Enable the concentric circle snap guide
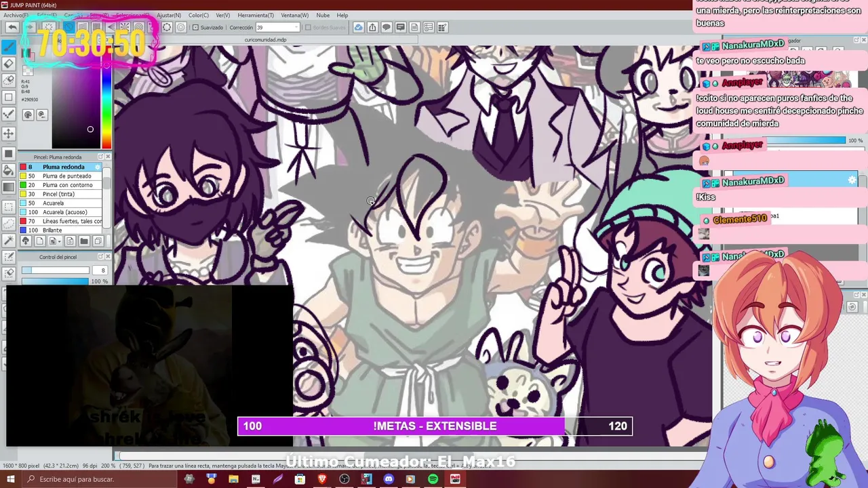Image resolution: width=868 pixels, height=488 pixels. 138,27
